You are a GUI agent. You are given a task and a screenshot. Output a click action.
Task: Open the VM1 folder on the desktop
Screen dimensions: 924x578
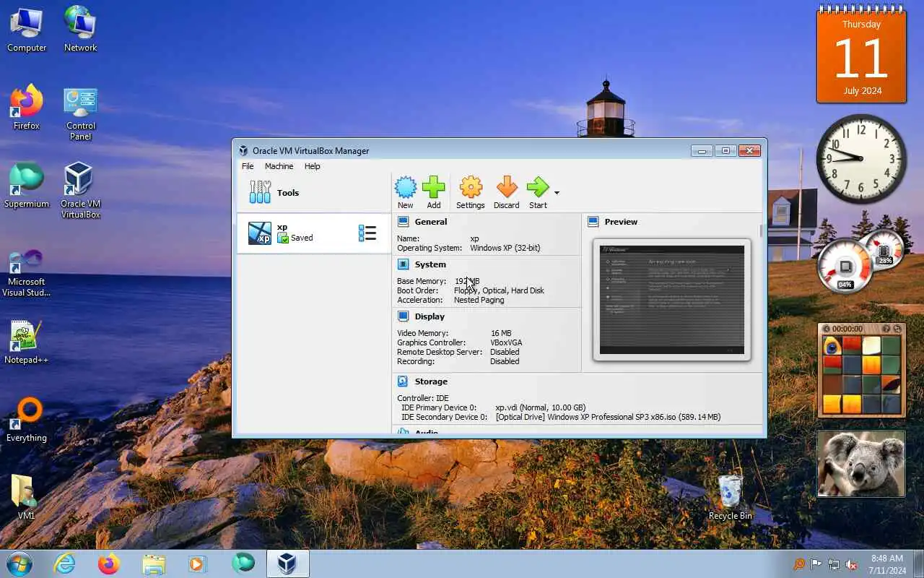27,498
